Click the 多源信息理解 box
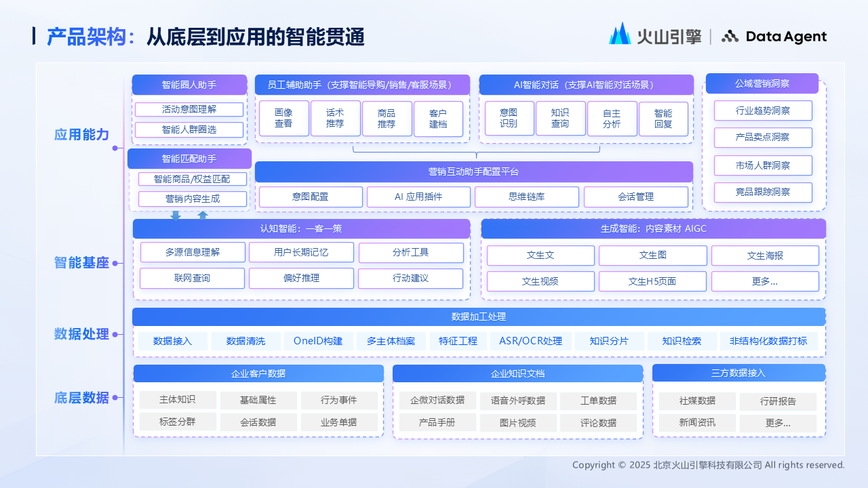This screenshot has width=868, height=488. [193, 253]
